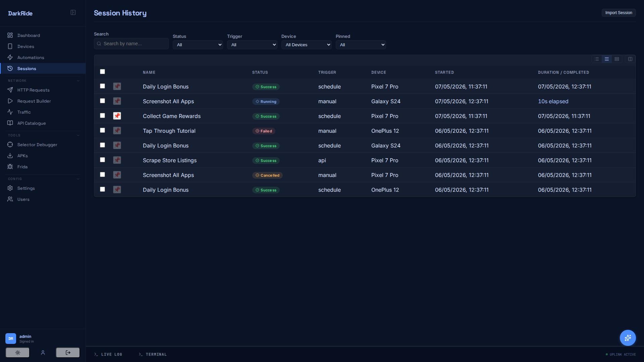
Task: Sort by the NAME column header
Action: coord(149,72)
